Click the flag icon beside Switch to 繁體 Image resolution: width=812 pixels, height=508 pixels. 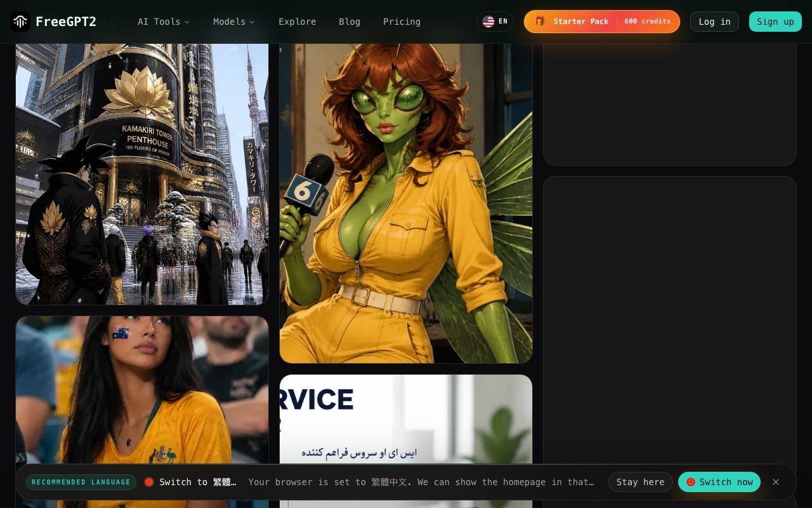(149, 482)
